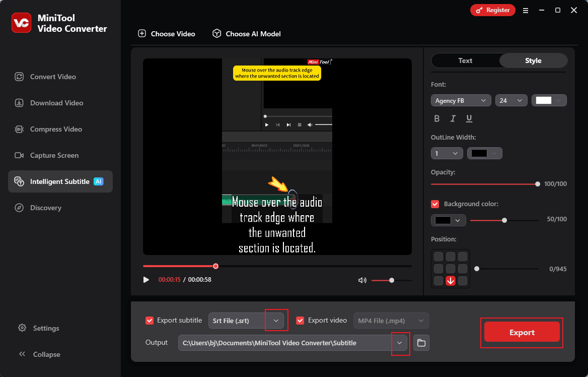Toggle the Italic text style icon
This screenshot has height=377, width=588.
point(453,119)
